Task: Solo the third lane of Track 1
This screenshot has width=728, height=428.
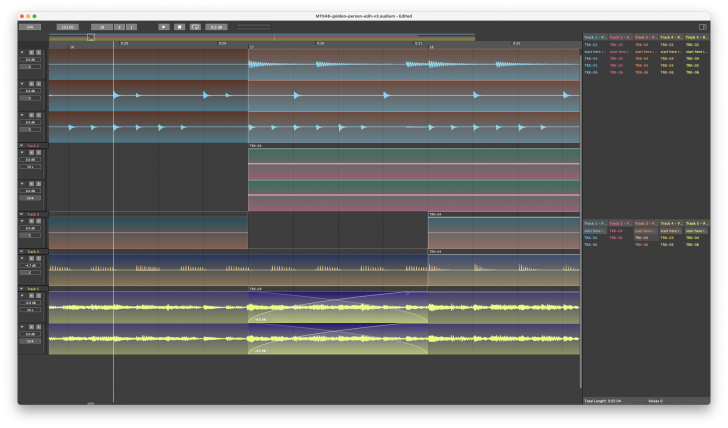Action: [39, 115]
